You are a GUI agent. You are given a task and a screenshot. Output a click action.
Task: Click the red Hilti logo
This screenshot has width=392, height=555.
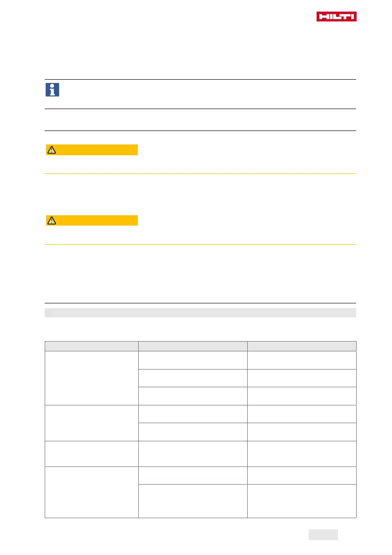[336, 17]
